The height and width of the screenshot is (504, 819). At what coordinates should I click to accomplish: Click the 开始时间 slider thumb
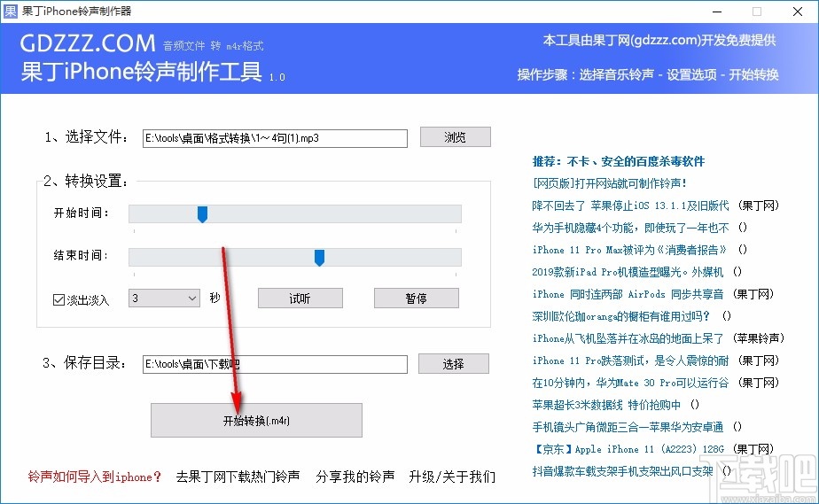coord(203,214)
